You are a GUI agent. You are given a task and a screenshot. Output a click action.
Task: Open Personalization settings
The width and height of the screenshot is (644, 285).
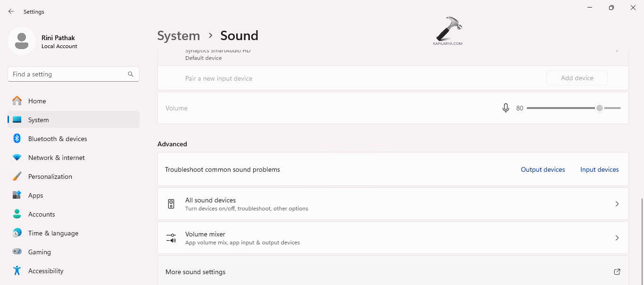50,176
